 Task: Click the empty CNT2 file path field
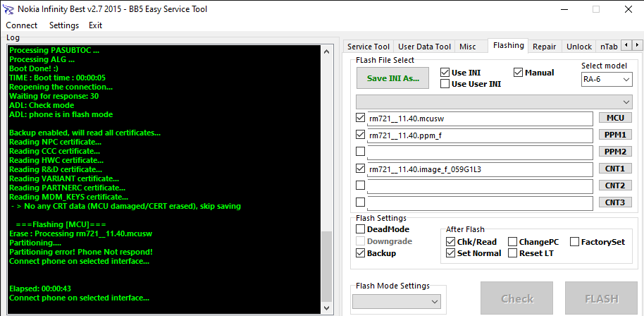coord(480,186)
